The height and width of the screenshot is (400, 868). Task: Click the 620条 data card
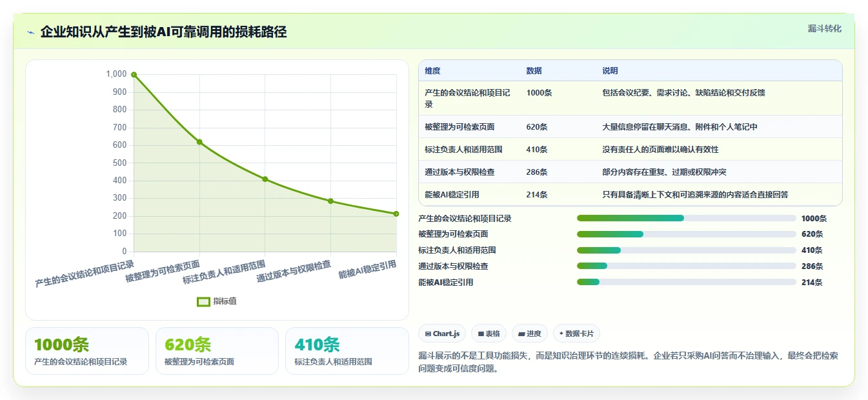point(217,351)
